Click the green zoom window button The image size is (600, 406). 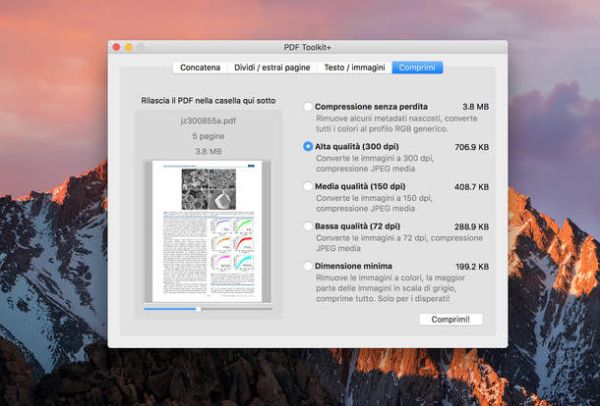(141, 47)
